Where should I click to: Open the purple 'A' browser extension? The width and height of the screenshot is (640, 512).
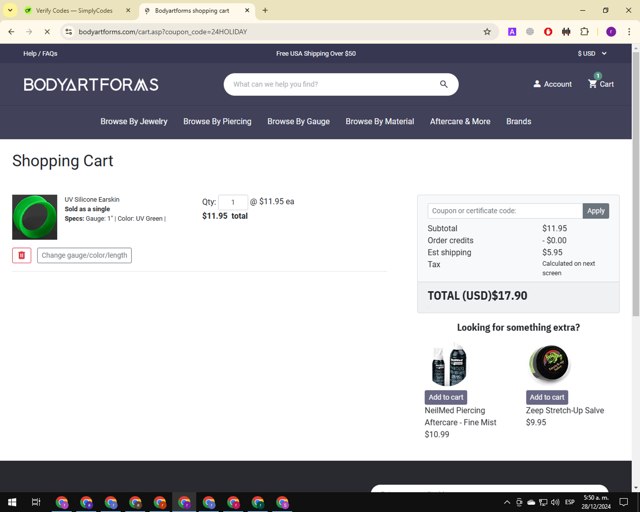click(512, 31)
